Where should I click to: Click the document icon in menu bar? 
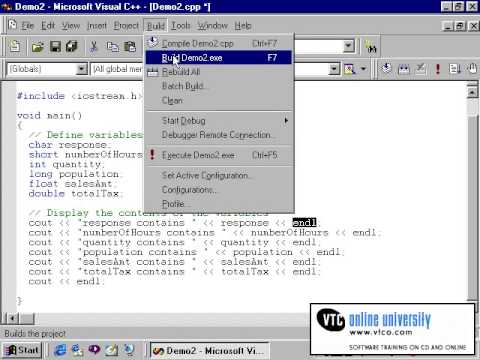pyautogui.click(x=12, y=25)
